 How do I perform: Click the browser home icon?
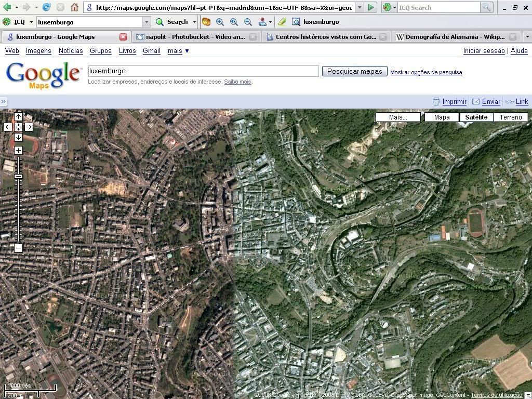pyautogui.click(x=74, y=7)
